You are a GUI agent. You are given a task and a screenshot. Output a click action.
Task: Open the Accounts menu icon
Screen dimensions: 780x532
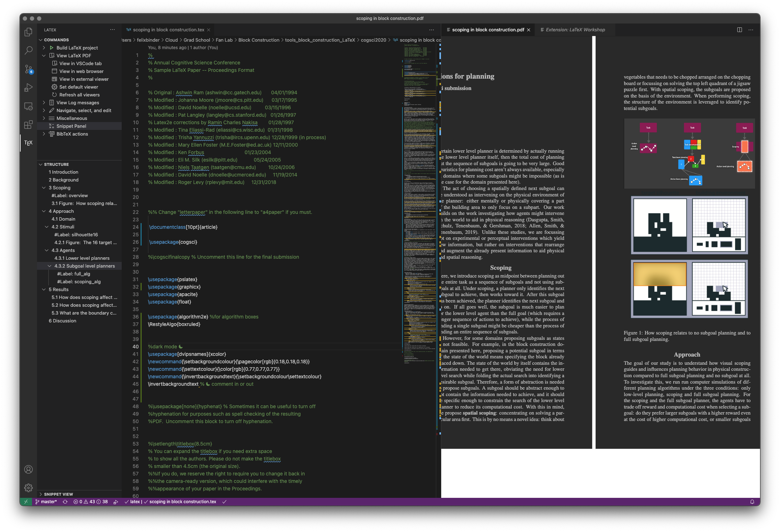28,469
